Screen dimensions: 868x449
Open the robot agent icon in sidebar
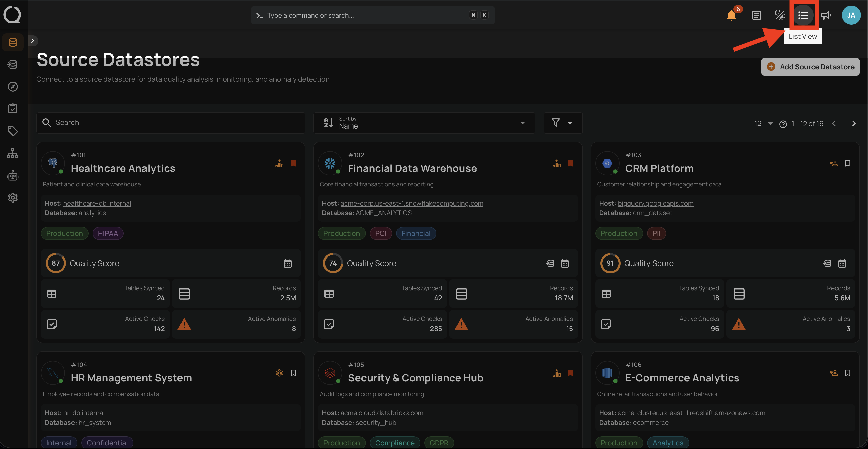[13, 175]
